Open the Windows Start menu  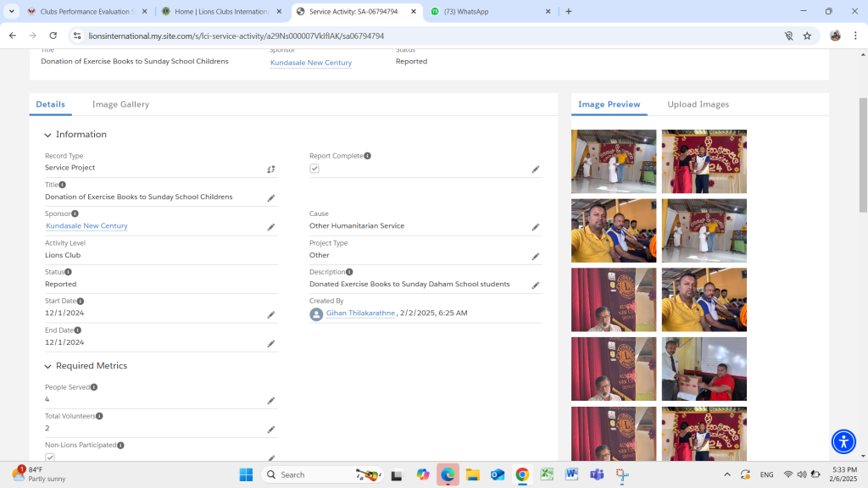(x=246, y=474)
